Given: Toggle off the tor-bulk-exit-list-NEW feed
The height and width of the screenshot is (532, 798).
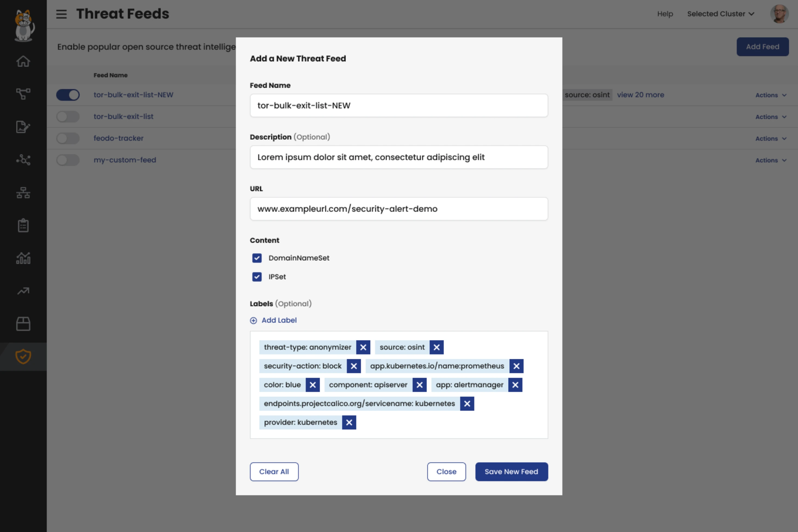Looking at the screenshot, I should (68, 95).
